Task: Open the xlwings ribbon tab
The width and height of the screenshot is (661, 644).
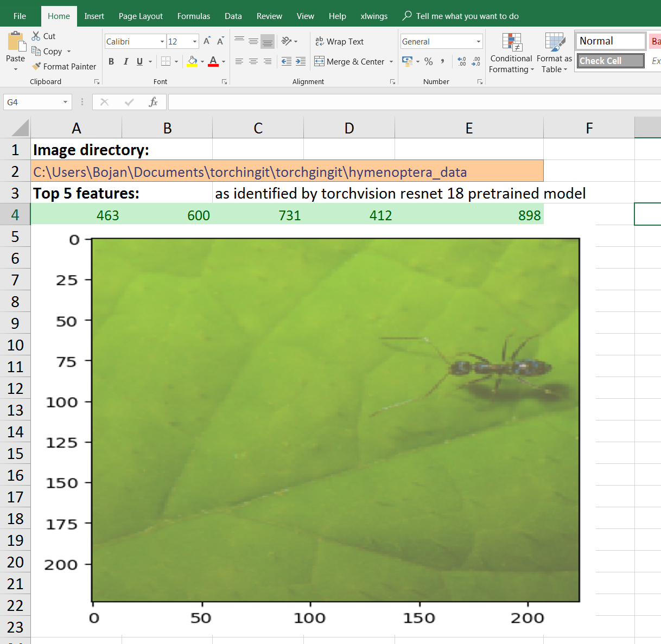Action: (x=374, y=16)
